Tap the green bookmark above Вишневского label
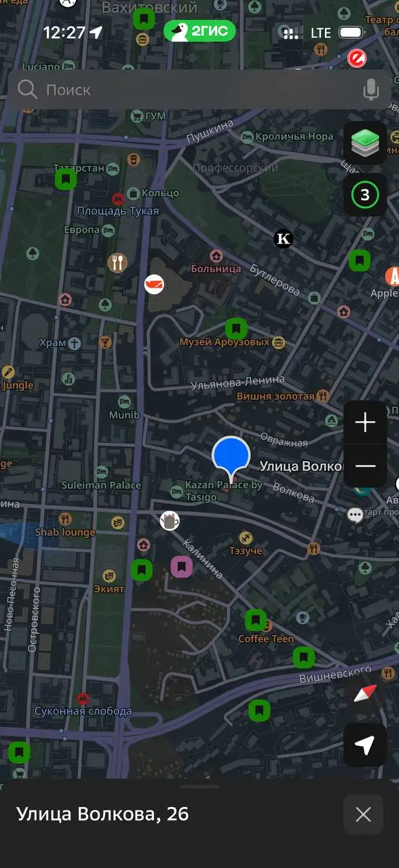 coord(303,657)
